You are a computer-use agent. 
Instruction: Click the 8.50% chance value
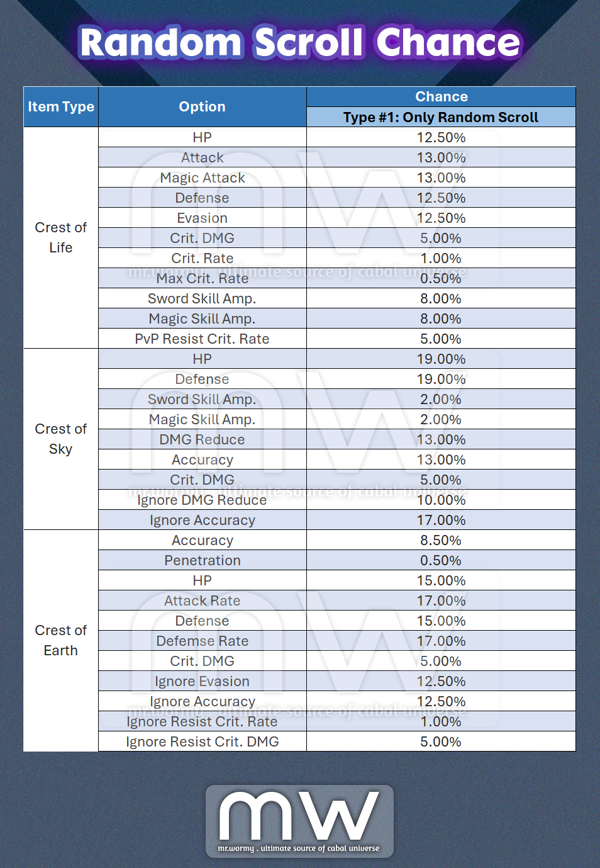click(x=441, y=540)
